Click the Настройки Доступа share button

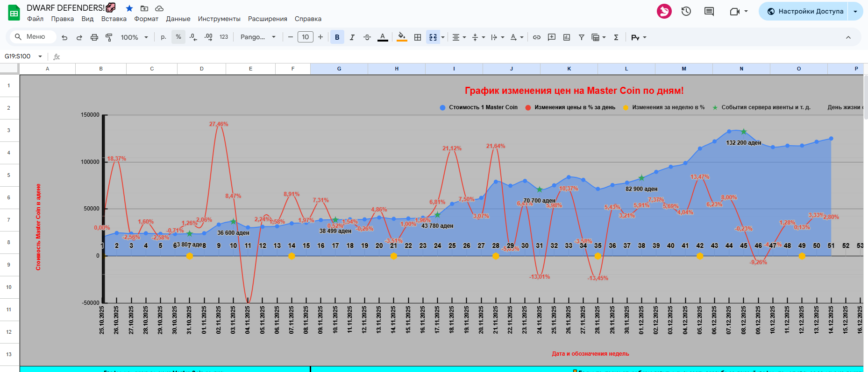click(805, 11)
